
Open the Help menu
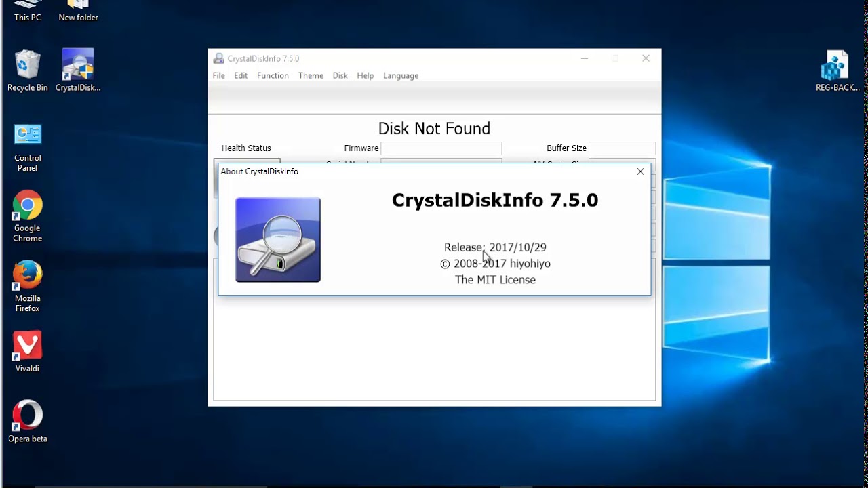[x=365, y=75]
